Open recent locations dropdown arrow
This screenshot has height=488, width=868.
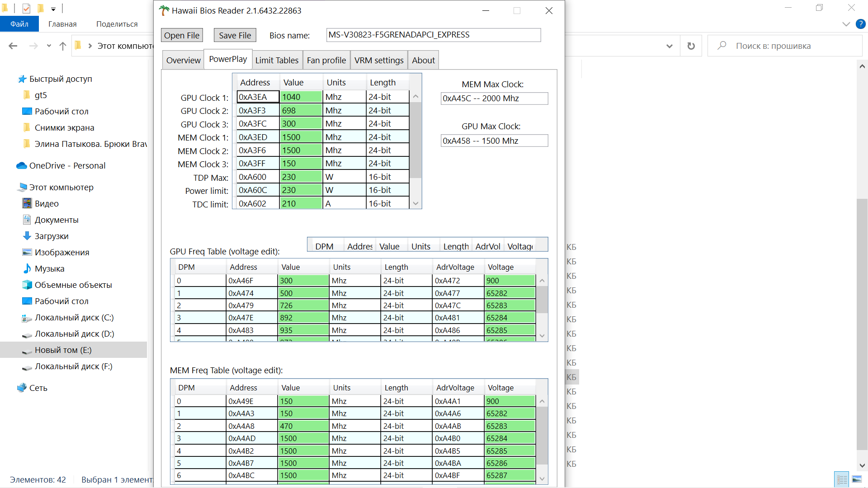coord(49,46)
